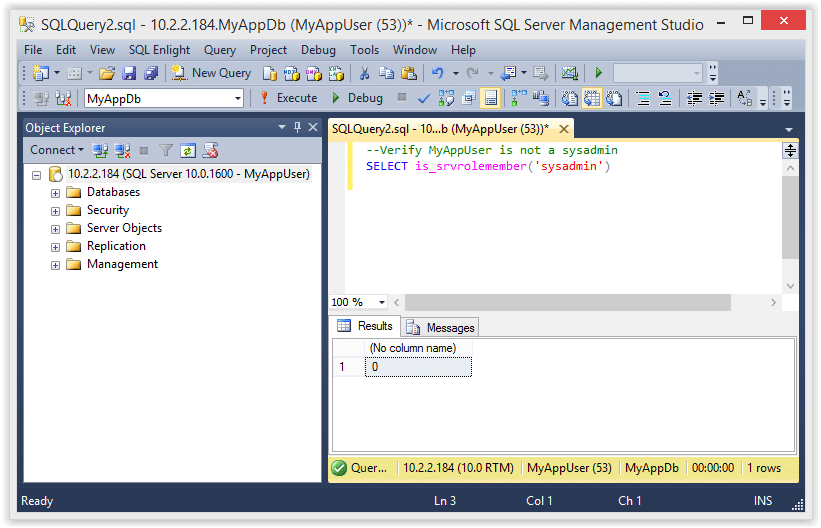821x528 pixels.
Task: Close the SQLQuery2.sql tab
Action: coord(564,129)
